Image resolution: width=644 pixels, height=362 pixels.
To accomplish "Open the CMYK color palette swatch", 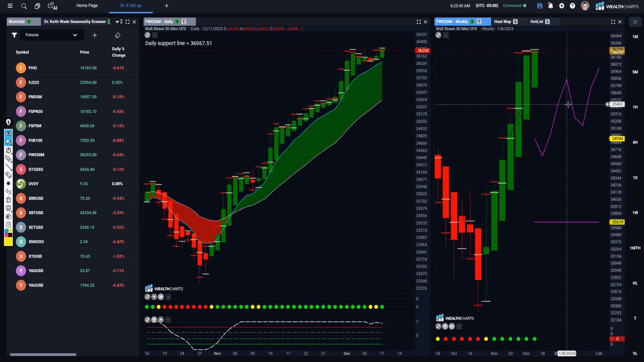I will click(x=8, y=233).
